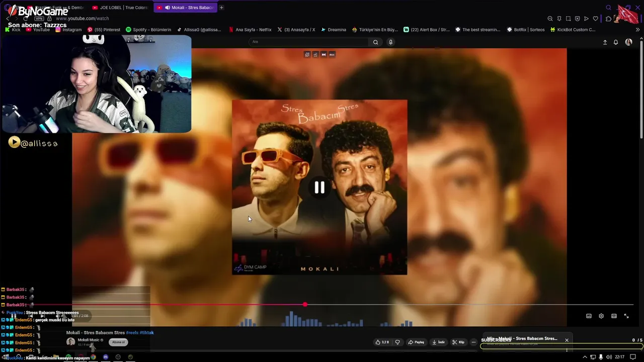Open the YouTube bookmark
Viewport: 644px width, 362px height.
tap(38, 30)
